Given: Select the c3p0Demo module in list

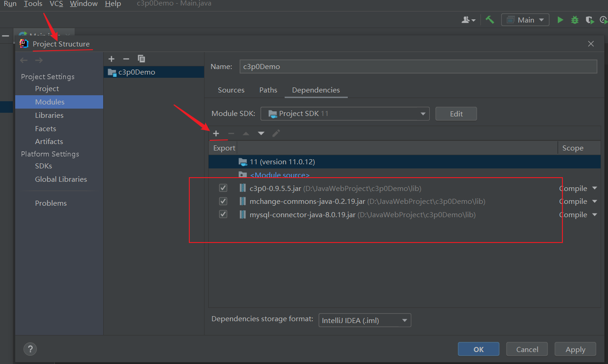Looking at the screenshot, I should 154,72.
